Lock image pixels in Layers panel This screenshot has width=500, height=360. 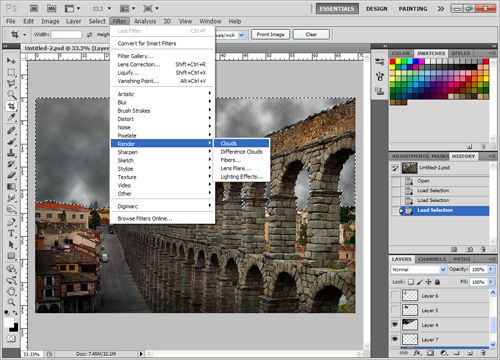click(420, 282)
